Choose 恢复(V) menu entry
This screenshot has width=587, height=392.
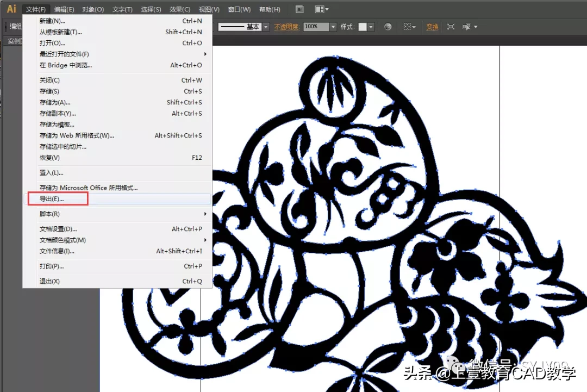pos(117,158)
